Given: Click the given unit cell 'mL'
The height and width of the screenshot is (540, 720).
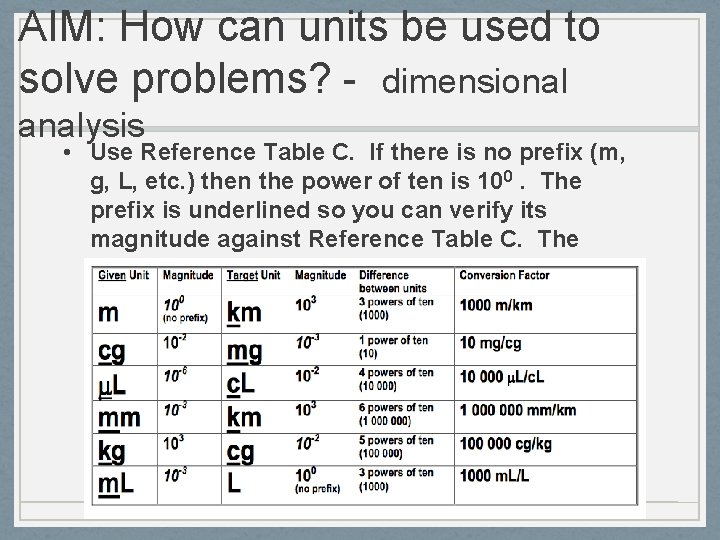Looking at the screenshot, I should coord(115,484).
